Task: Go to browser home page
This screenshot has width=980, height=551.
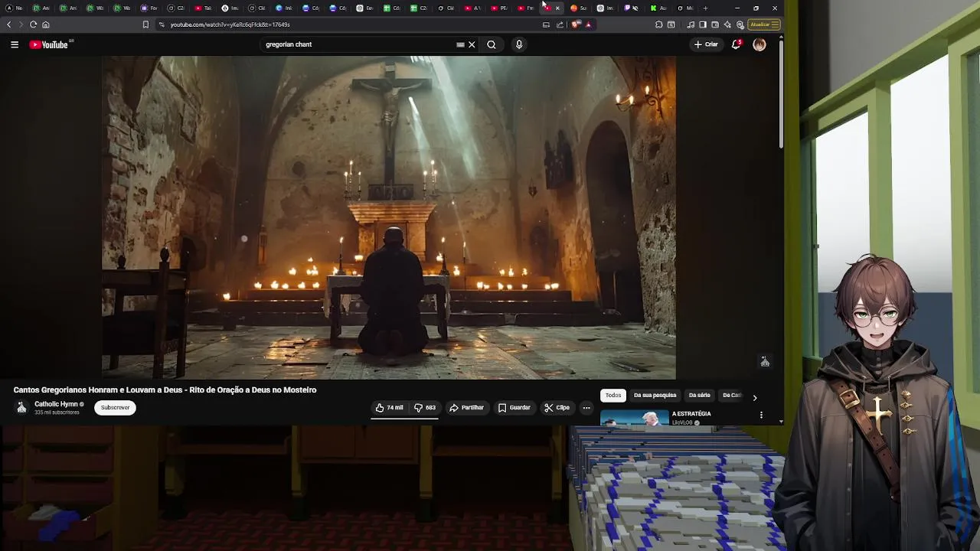Action: 45,24
